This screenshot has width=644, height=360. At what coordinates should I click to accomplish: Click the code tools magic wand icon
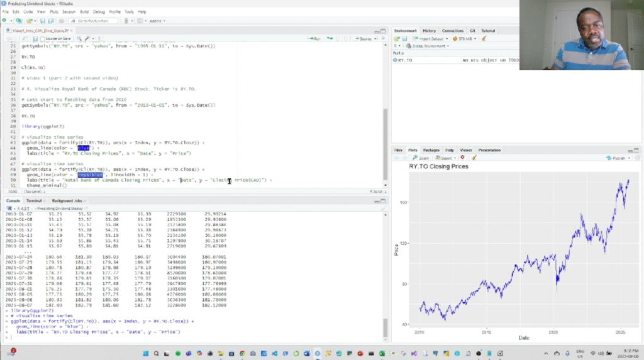pyautogui.click(x=88, y=39)
